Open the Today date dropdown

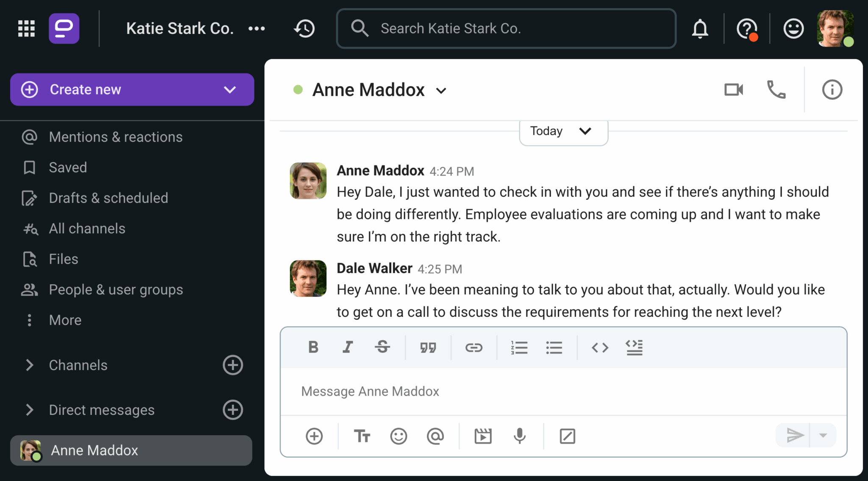[x=563, y=131]
